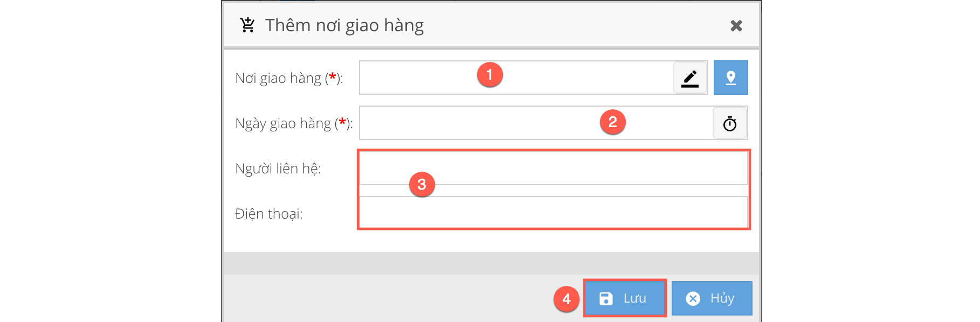Click the pencil edit icon button
This screenshot has width=980, height=322.
690,78
